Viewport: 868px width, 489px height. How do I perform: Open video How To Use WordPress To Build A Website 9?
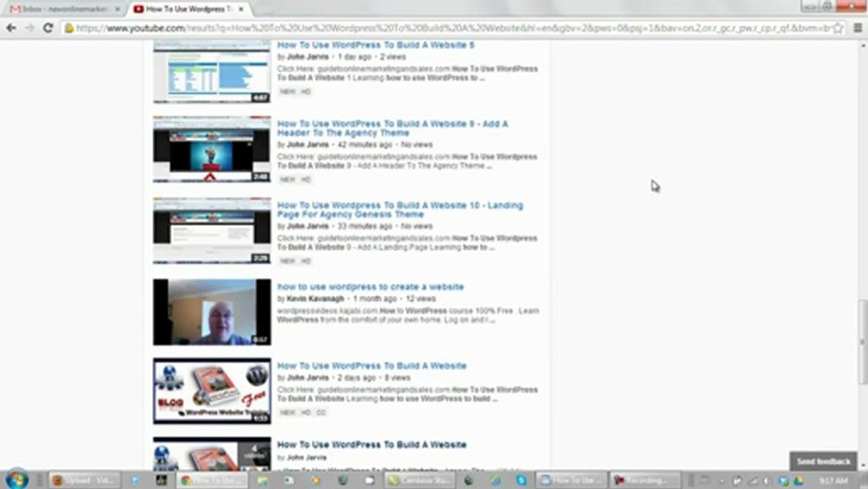coord(392,128)
